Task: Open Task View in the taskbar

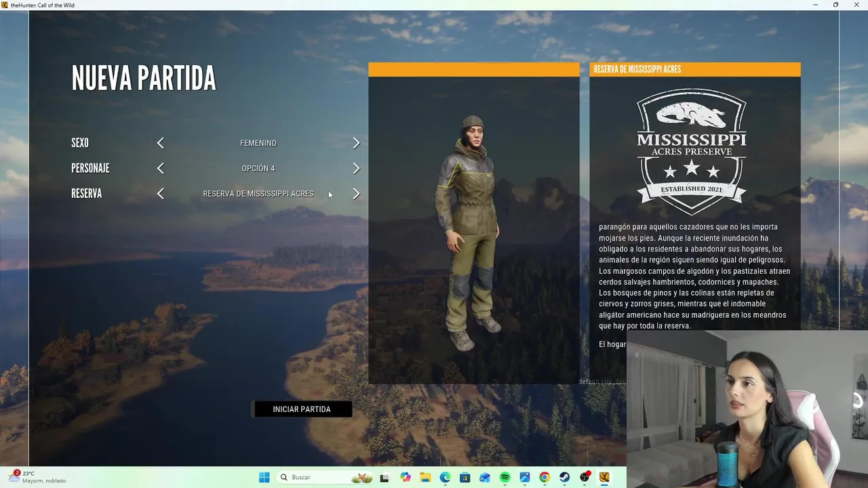Action: pos(384,477)
